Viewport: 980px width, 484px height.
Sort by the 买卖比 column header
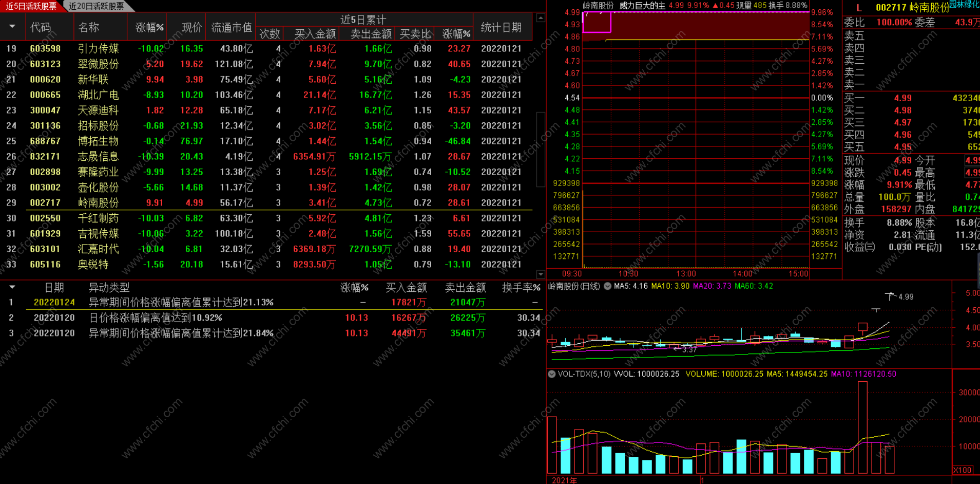(415, 34)
